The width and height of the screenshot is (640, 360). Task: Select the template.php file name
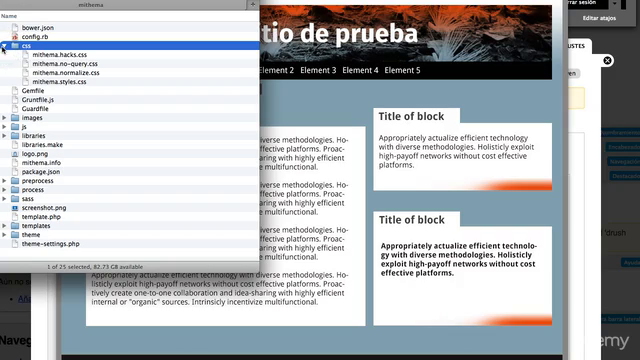pos(41,217)
